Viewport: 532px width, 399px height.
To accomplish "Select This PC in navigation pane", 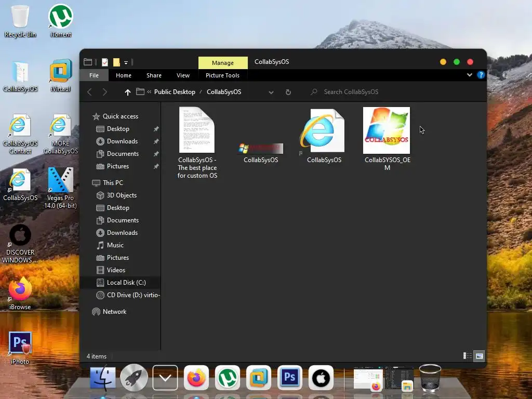I will coord(113,183).
